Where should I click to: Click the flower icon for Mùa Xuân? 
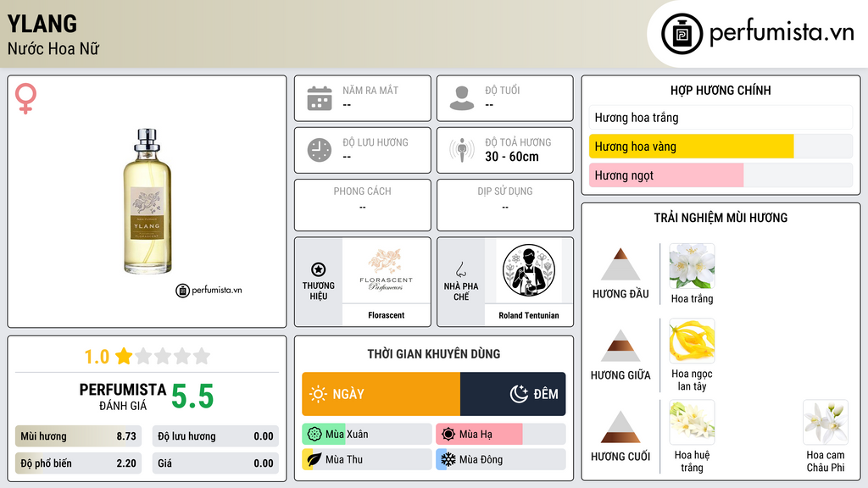pyautogui.click(x=314, y=435)
